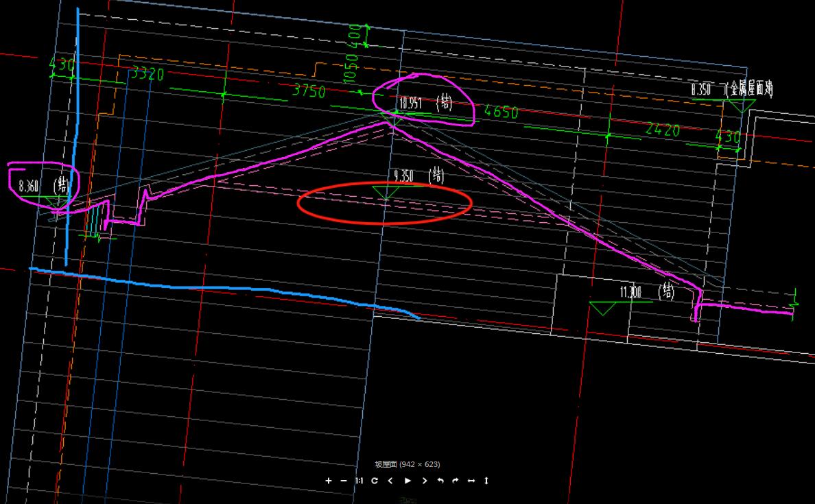This screenshot has width=815, height=504.
Task: Click the dimension value 2420
Action: pos(662,130)
